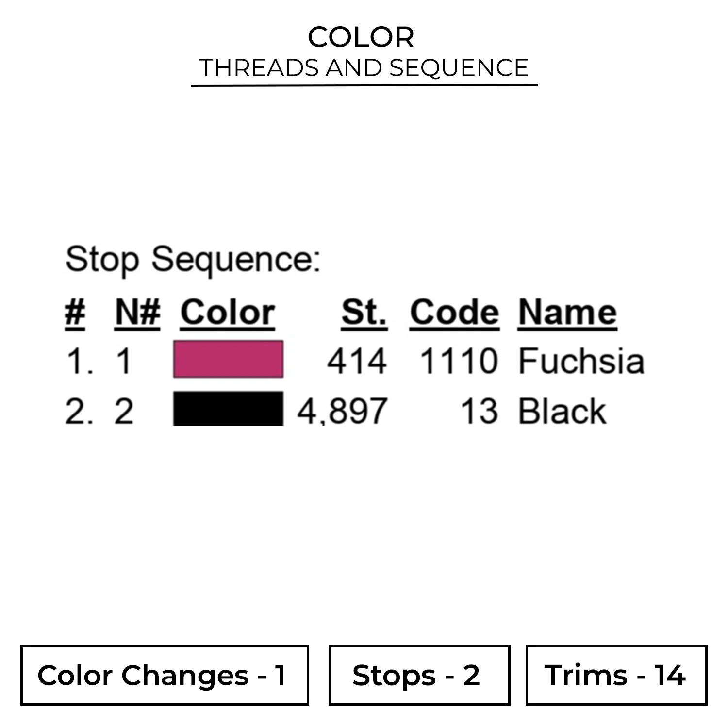Click the stitch count 414
The height and width of the screenshot is (728, 728).
tap(357, 362)
